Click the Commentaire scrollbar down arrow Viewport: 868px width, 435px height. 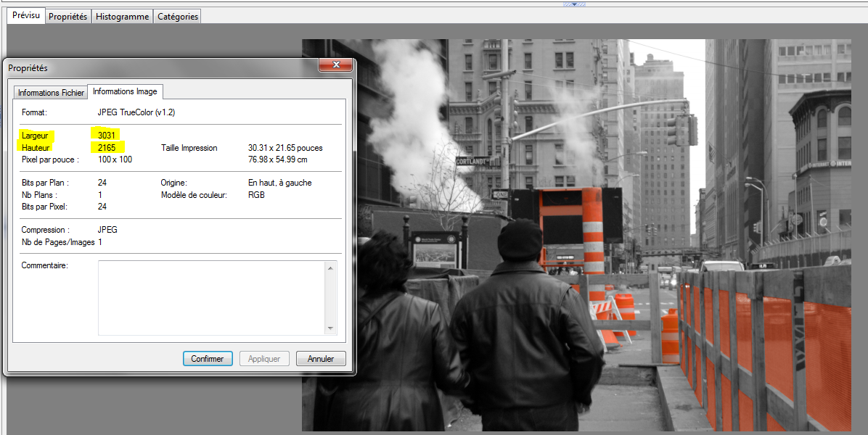click(332, 328)
